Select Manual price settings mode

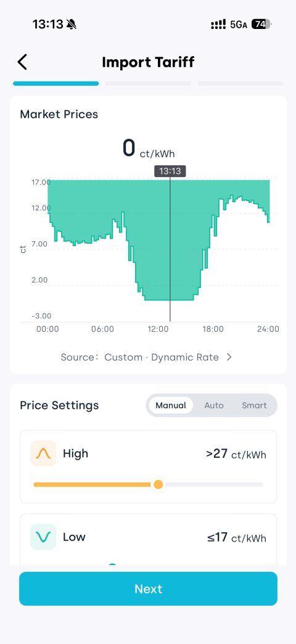point(171,405)
